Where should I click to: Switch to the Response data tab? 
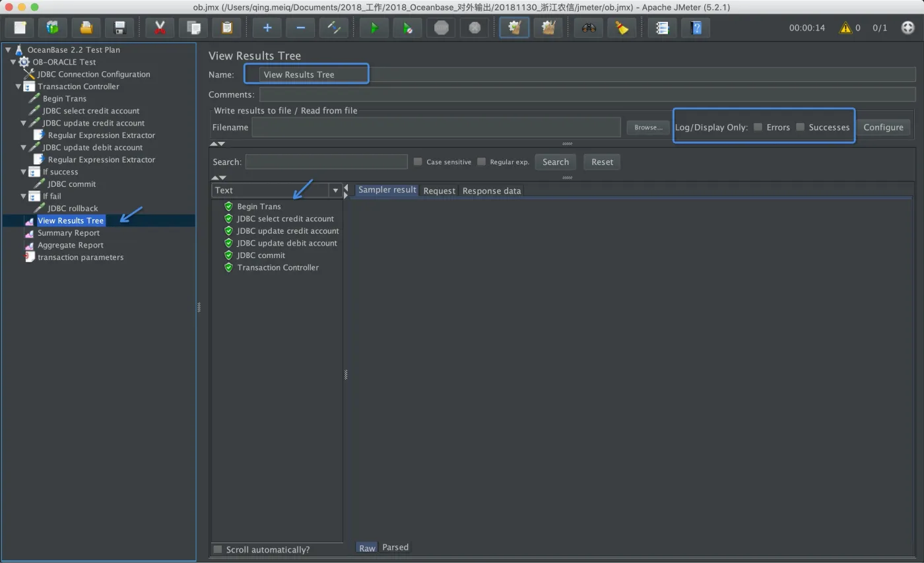[x=492, y=191]
